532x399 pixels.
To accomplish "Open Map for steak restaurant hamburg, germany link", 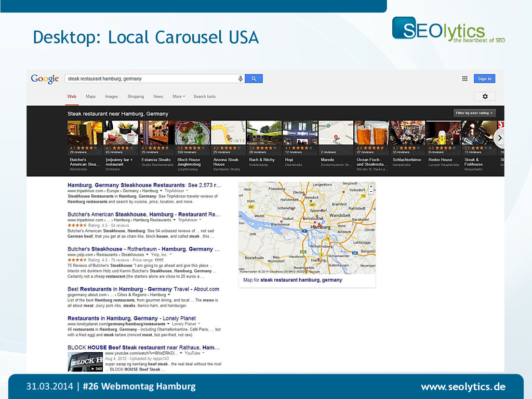I will pyautogui.click(x=292, y=280).
